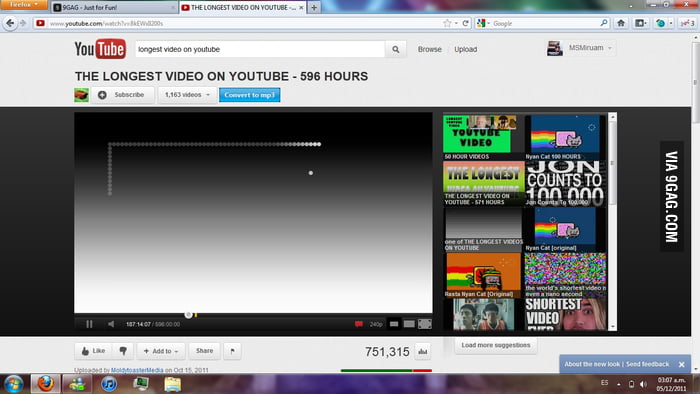The image size is (700, 394).
Task: Show hidden tray icons with the arrow
Action: 619,384
